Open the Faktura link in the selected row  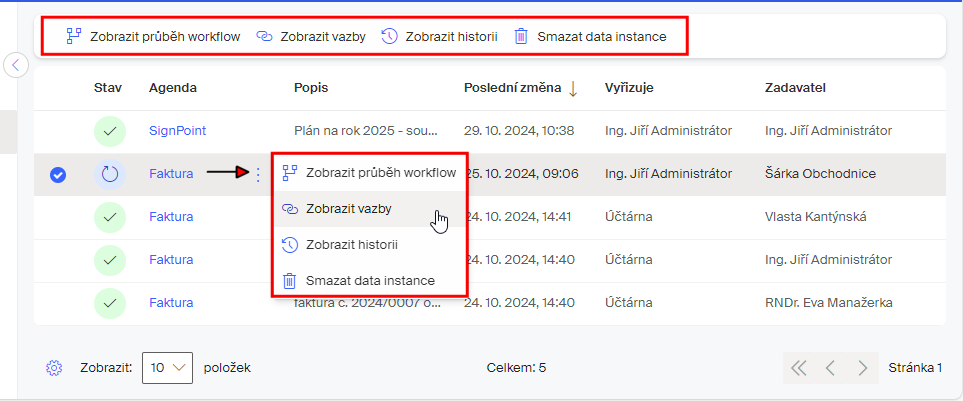pos(171,174)
